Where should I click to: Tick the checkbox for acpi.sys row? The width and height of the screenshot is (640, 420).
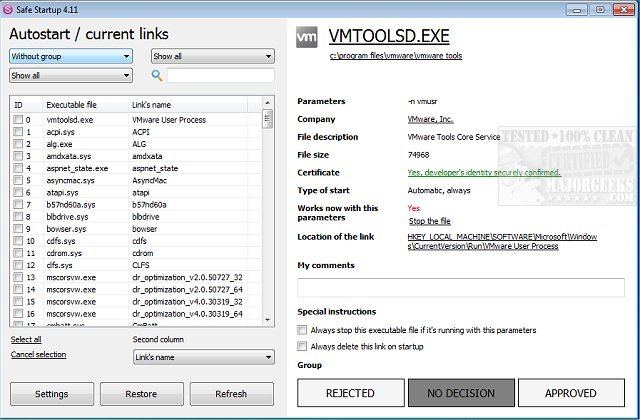click(18, 131)
